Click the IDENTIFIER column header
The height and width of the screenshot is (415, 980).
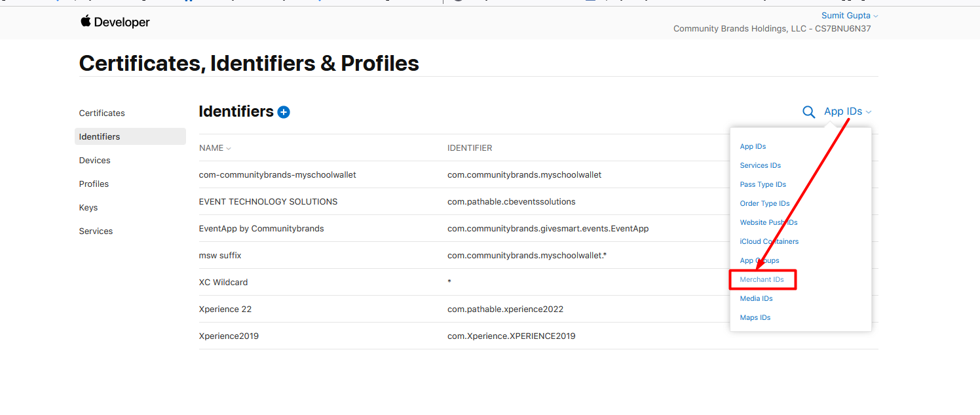[470, 148]
